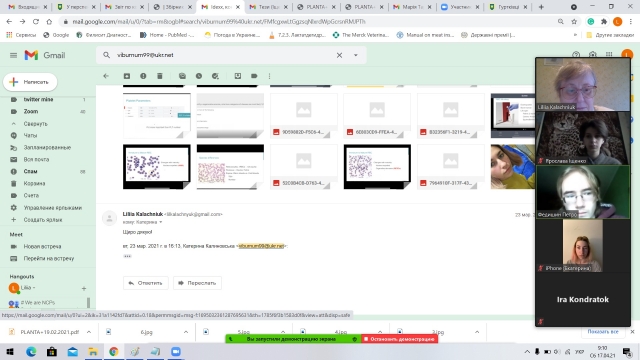Open Google apps grid icon
Viewport: 640px width, 360px height.
pos(609,55)
